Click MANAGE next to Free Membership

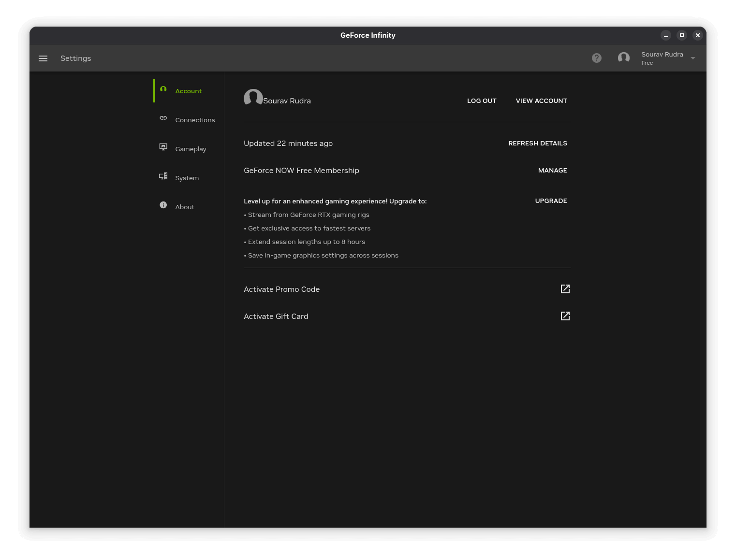[552, 171]
